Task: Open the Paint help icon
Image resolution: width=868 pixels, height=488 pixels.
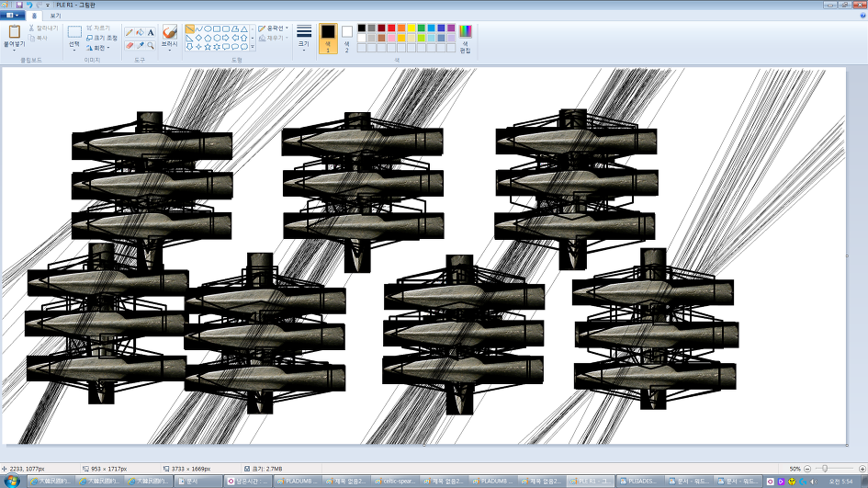Action: [860, 16]
